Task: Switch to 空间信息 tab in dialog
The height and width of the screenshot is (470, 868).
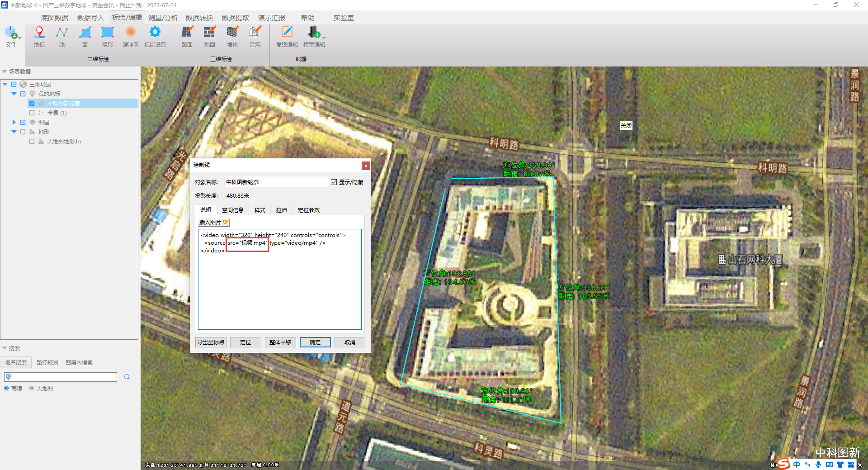Action: 233,210
